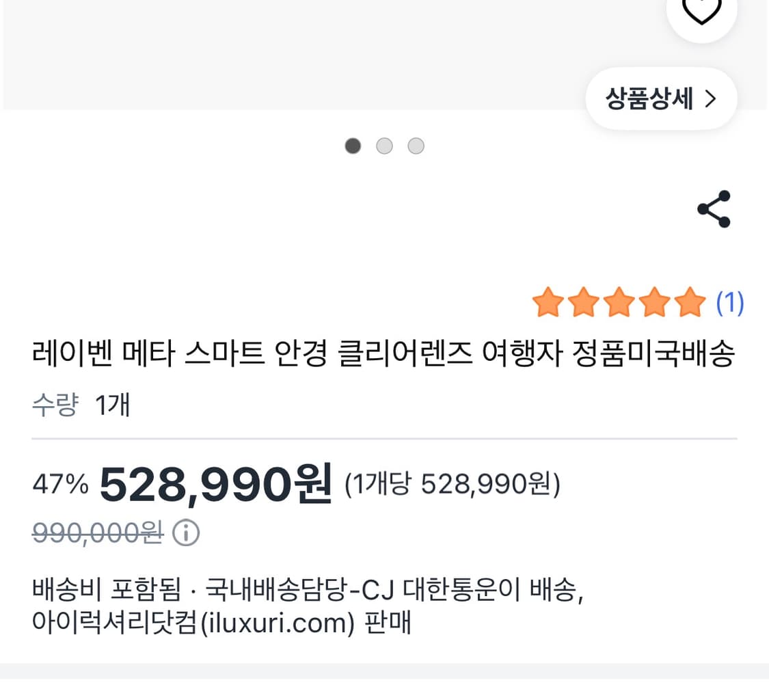Click the chevron on 상품상세
Screen dimensions: 769x700
(x=711, y=98)
